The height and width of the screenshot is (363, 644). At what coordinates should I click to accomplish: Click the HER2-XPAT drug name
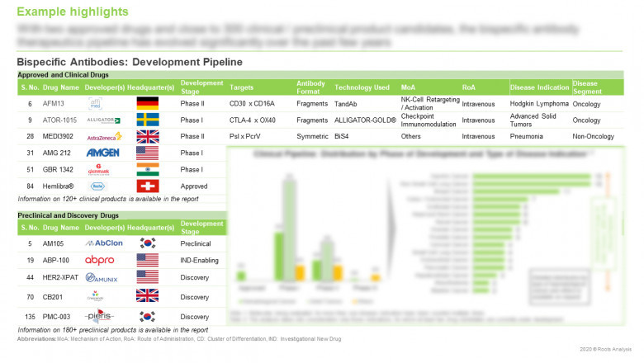tap(60, 277)
